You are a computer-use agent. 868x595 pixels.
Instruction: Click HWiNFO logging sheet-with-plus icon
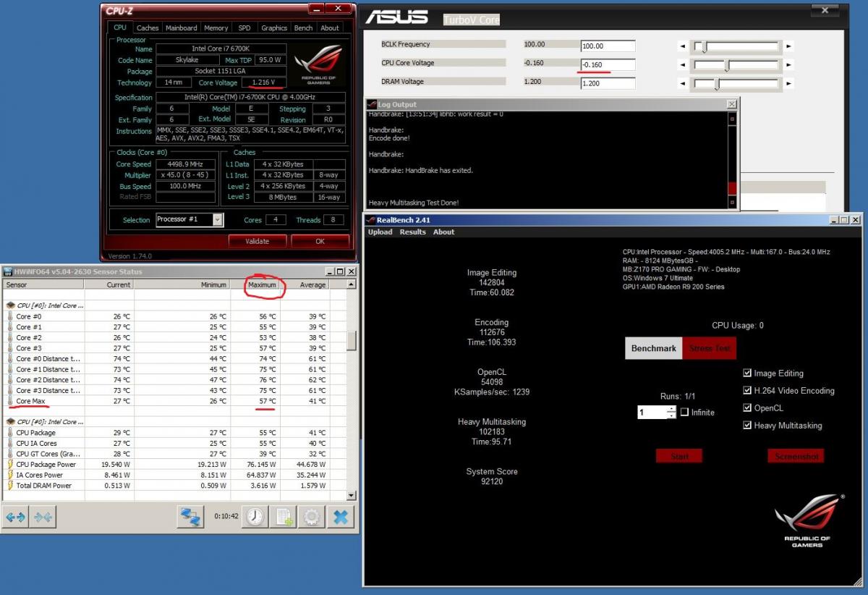[284, 517]
